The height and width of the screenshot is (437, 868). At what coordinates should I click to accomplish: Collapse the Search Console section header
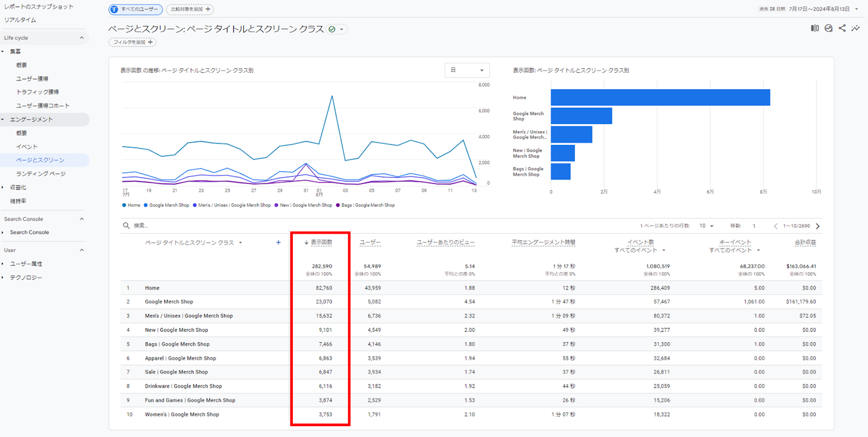coord(82,219)
